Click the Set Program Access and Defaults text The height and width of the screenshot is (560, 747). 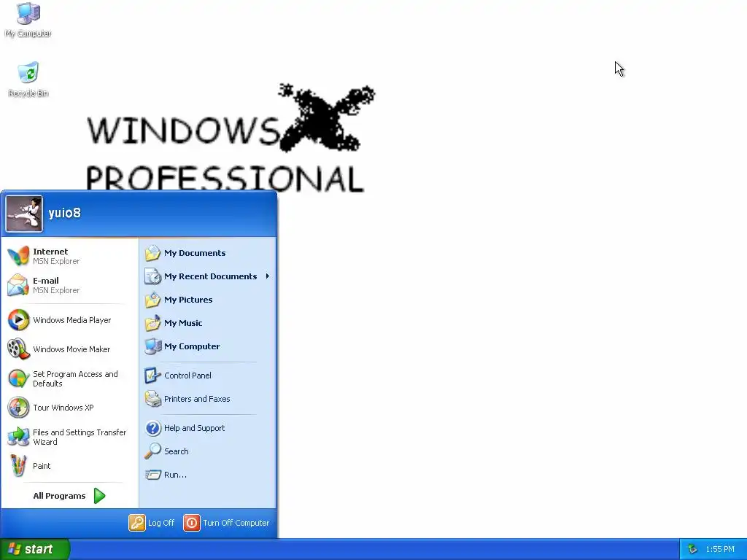pyautogui.click(x=75, y=378)
